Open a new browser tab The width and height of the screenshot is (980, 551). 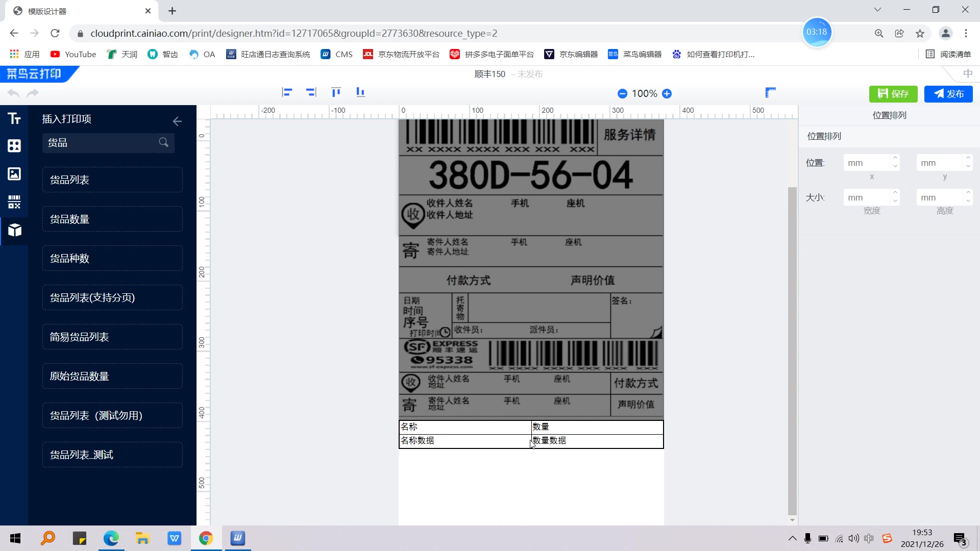tap(172, 11)
